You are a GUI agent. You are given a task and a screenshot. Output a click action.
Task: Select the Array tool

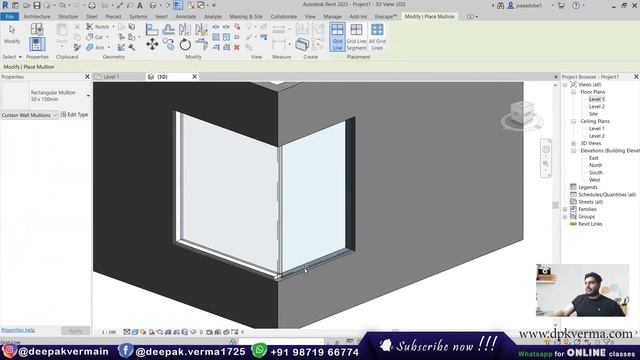point(216,38)
